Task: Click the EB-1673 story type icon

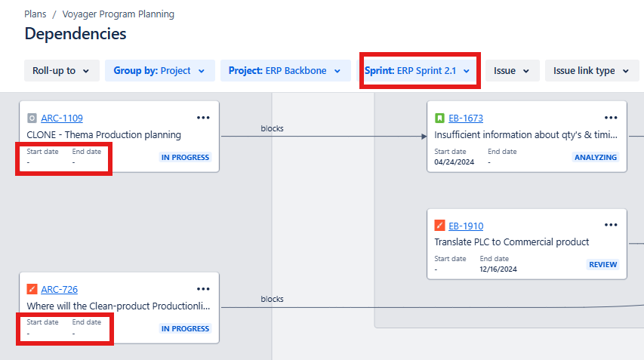Action: [x=439, y=118]
